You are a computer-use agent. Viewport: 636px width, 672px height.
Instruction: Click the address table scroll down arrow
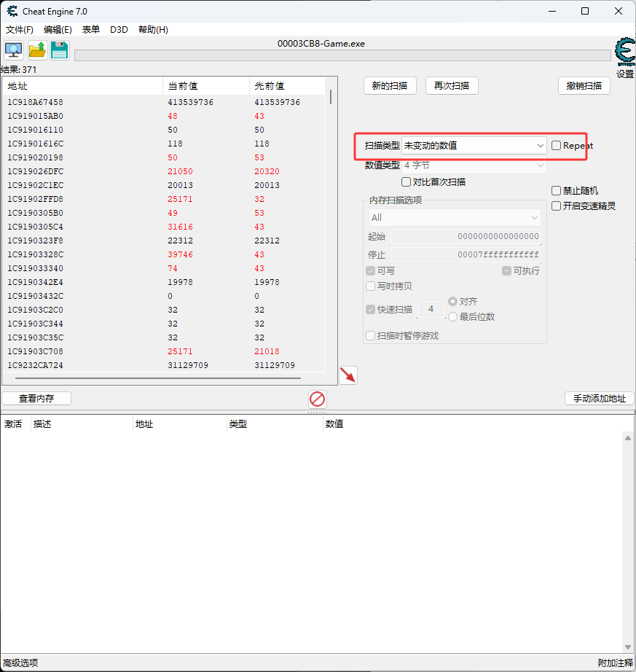tap(628, 647)
